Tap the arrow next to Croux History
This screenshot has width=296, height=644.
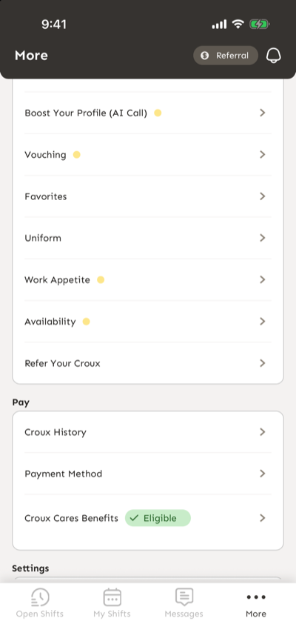point(263,431)
